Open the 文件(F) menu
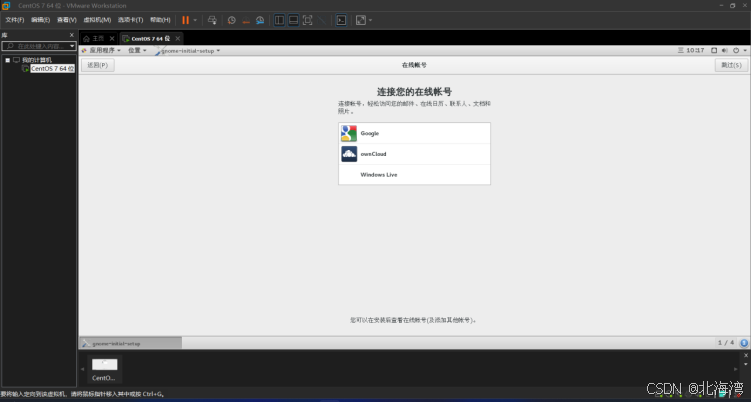Image resolution: width=751 pixels, height=403 pixels. (15, 20)
